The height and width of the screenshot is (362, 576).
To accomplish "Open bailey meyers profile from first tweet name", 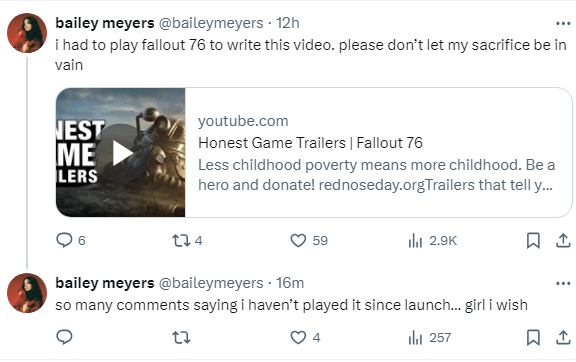I will tap(105, 23).
